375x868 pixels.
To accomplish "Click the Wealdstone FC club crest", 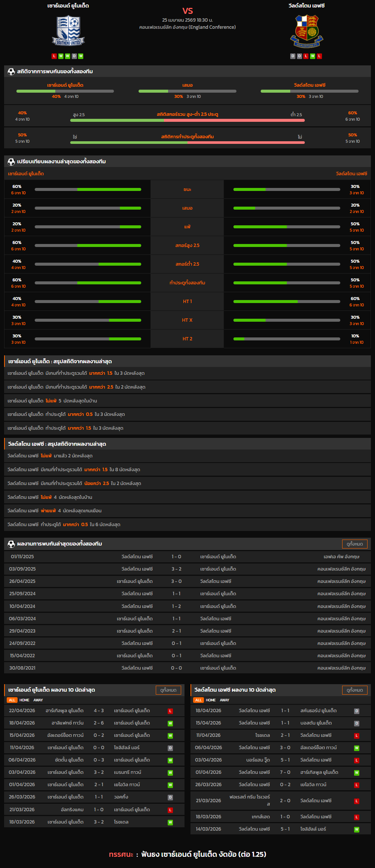I will coord(306,31).
